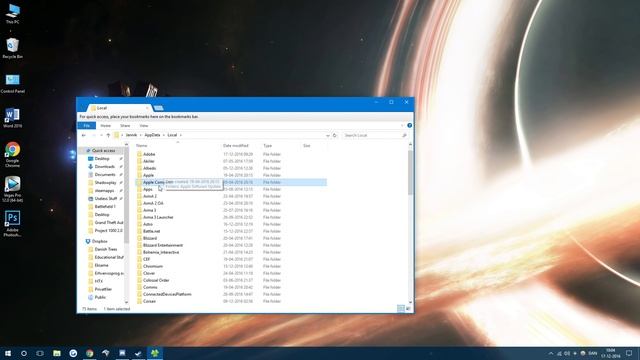The width and height of the screenshot is (640, 360).
Task: Click the Chrome icon on the taskbar
Action: tap(89, 353)
